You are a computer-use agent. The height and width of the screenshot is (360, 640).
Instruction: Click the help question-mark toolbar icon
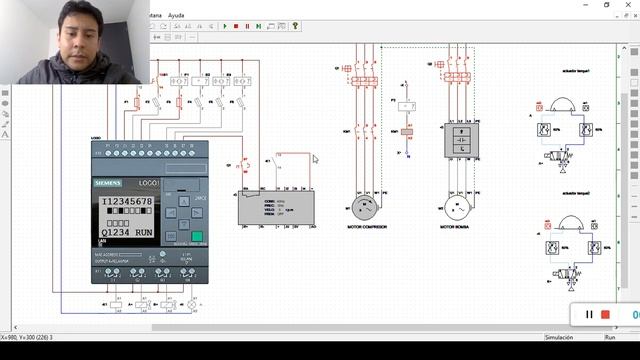click(295, 26)
